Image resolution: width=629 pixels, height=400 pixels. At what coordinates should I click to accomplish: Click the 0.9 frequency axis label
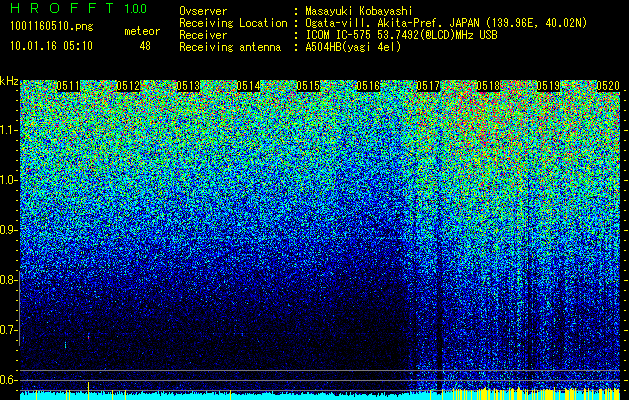7,230
